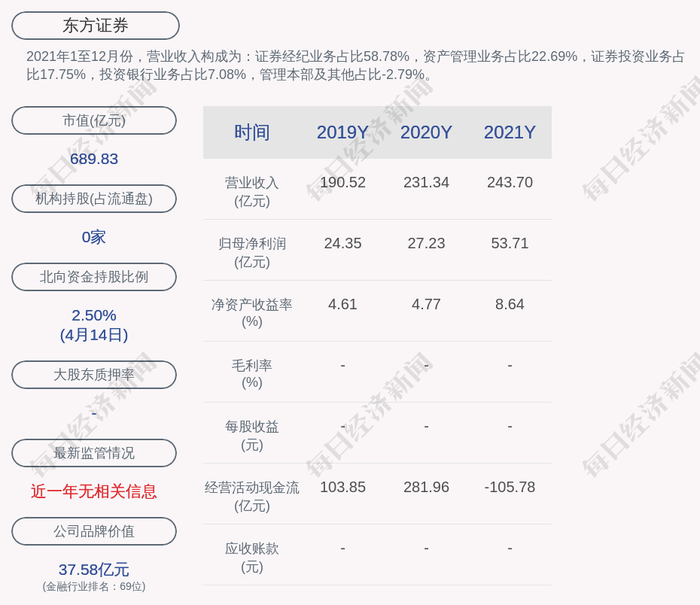Click the 归母净利润 (亿元) row label
Viewport: 700px width, 605px height.
tap(252, 253)
